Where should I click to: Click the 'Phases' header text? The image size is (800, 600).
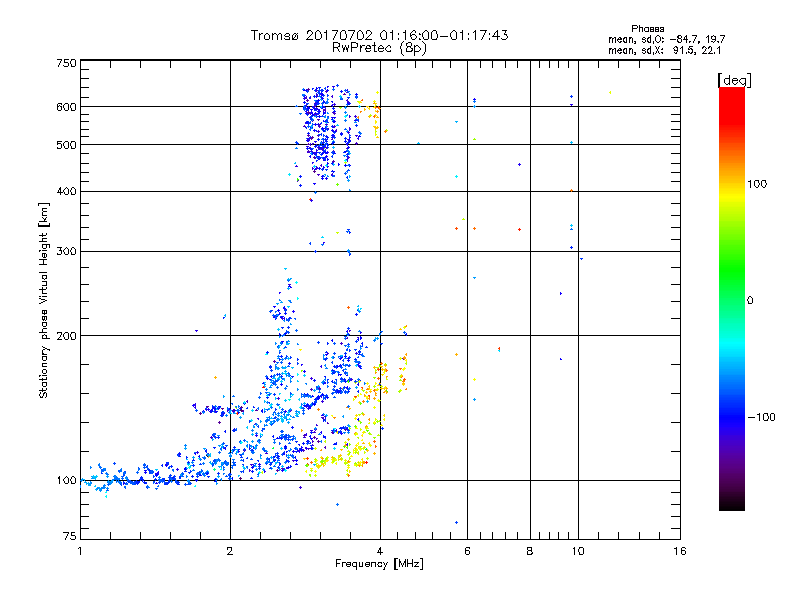tap(647, 29)
